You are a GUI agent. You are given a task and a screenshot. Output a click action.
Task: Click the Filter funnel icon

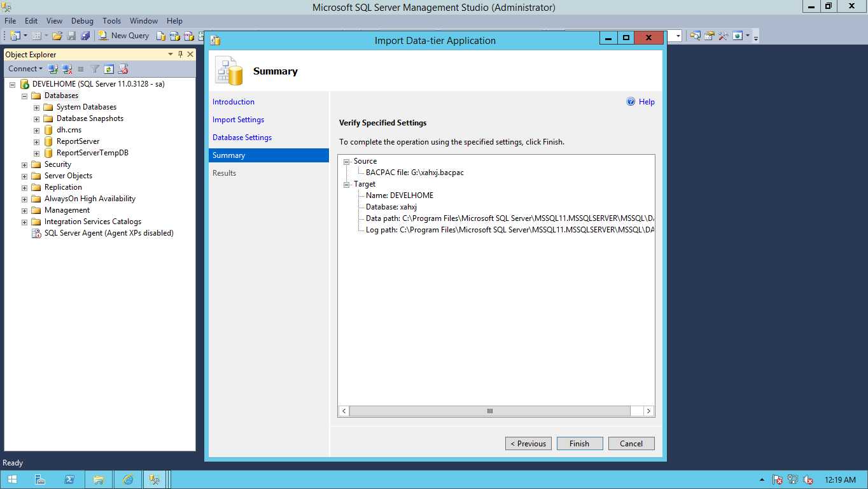click(x=95, y=69)
